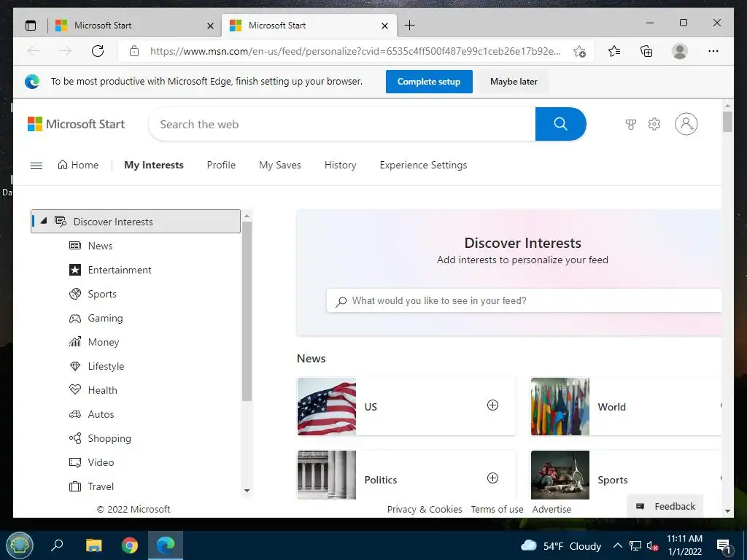Focus the interests feed search field
This screenshot has height=560, width=747.
[x=524, y=300]
